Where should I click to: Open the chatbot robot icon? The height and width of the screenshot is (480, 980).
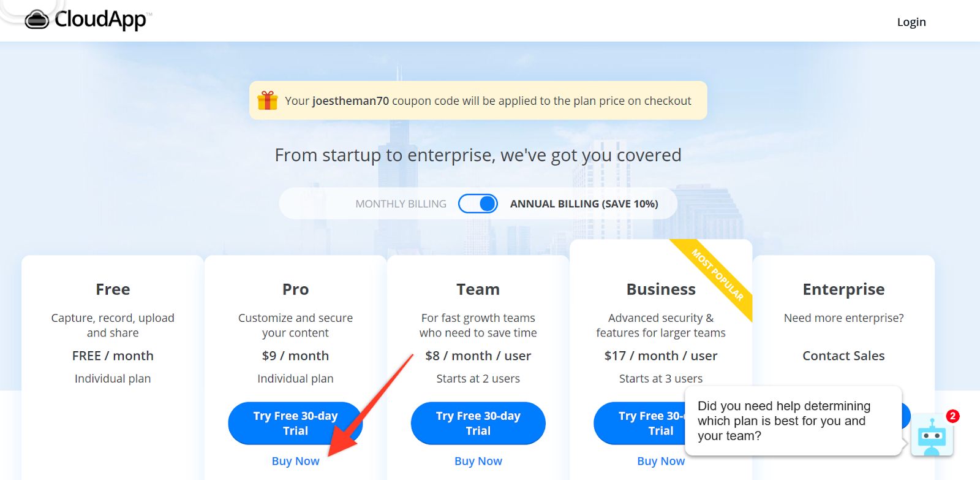(932, 435)
